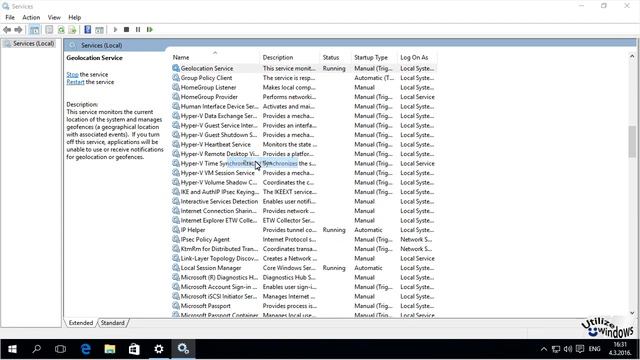Viewport: 640px width, 360px height.
Task: Select Internet Explorer ETW Collector row
Action: [x=304, y=220]
